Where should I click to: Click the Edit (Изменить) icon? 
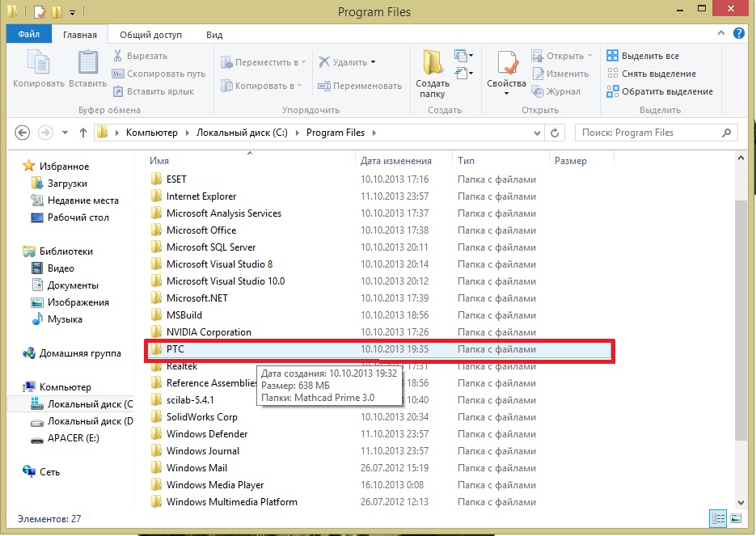pos(538,74)
